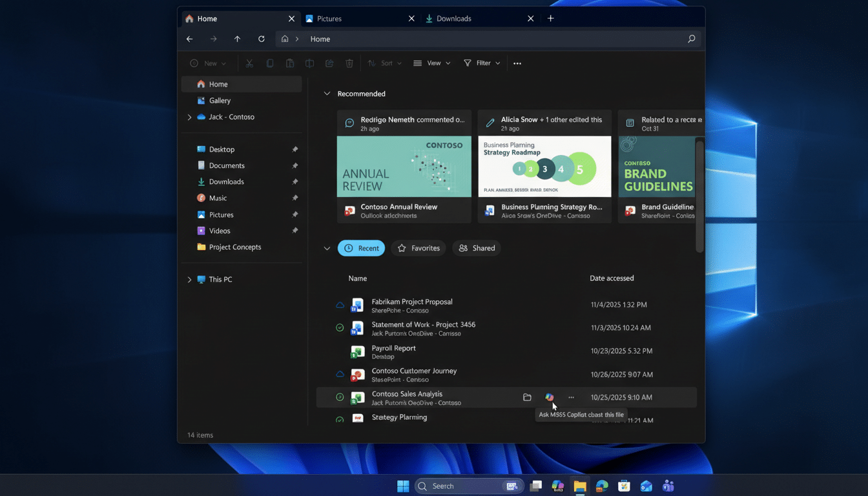This screenshot has height=496, width=868.
Task: Click the Delete icon in the toolbar
Action: pyautogui.click(x=349, y=63)
